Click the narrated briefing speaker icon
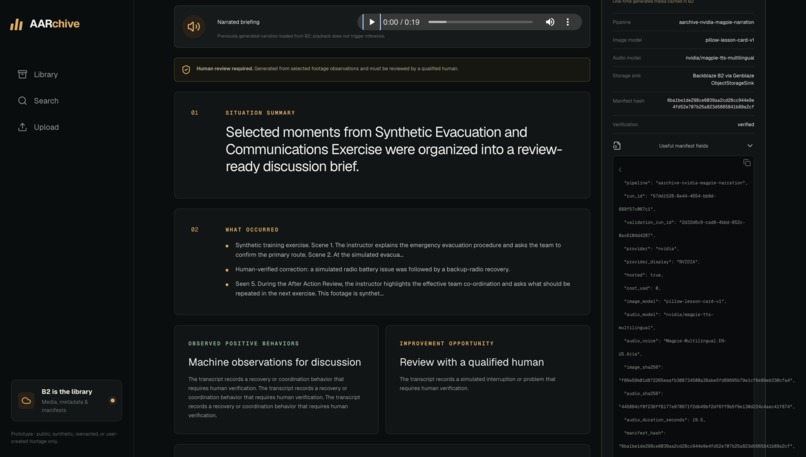Viewport: 806px width, 457px height. click(x=194, y=26)
